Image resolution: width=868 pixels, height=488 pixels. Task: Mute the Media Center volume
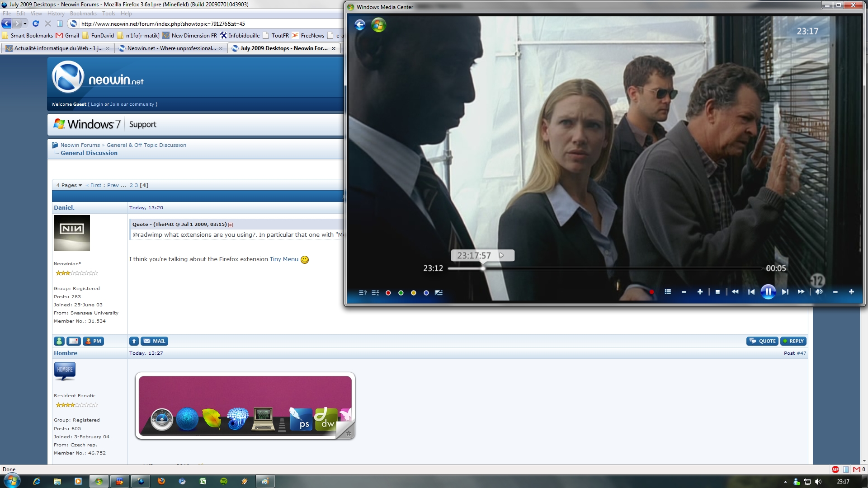(819, 292)
